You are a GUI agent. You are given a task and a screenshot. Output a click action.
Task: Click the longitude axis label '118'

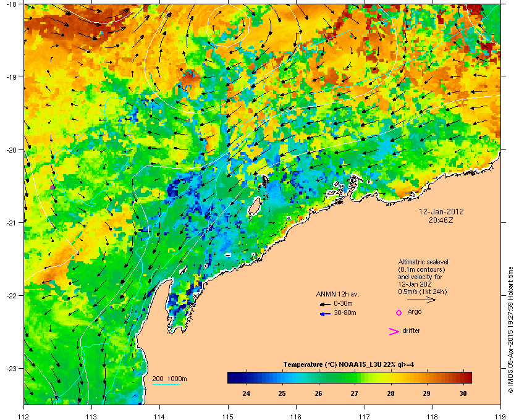(432, 417)
